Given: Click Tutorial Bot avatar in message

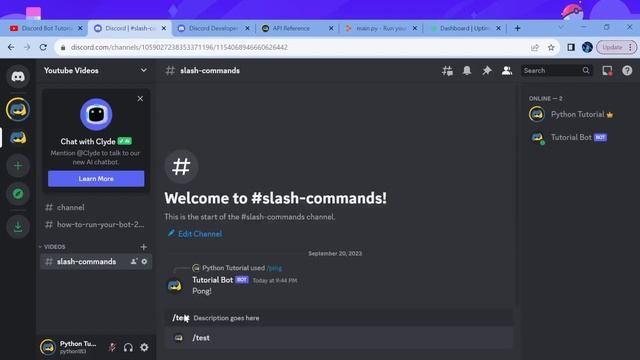Looking at the screenshot, I should (x=175, y=285).
